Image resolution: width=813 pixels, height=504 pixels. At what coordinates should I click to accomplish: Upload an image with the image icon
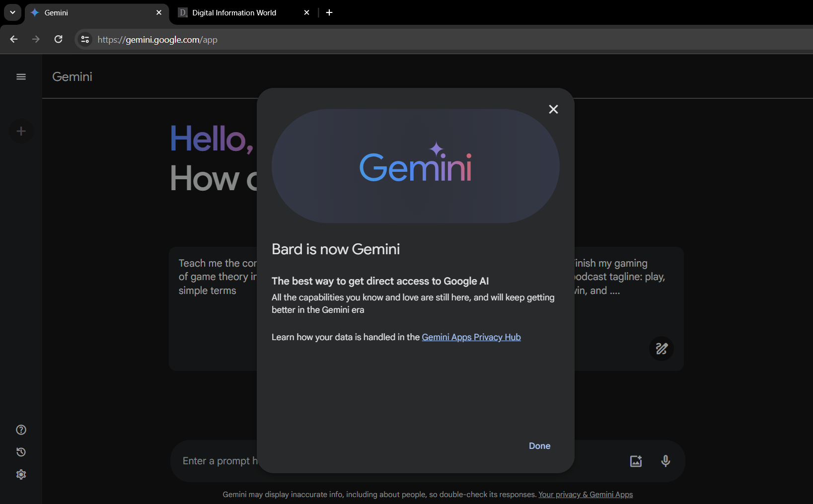[636, 461]
